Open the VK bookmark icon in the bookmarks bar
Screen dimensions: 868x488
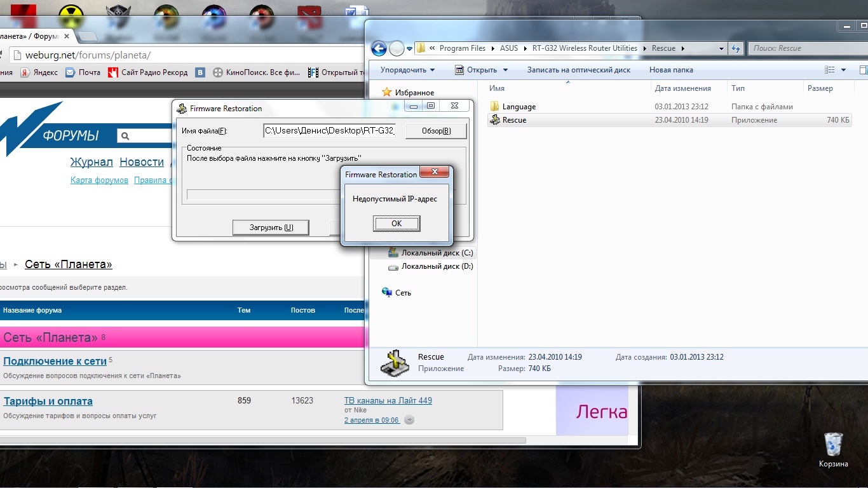click(200, 72)
